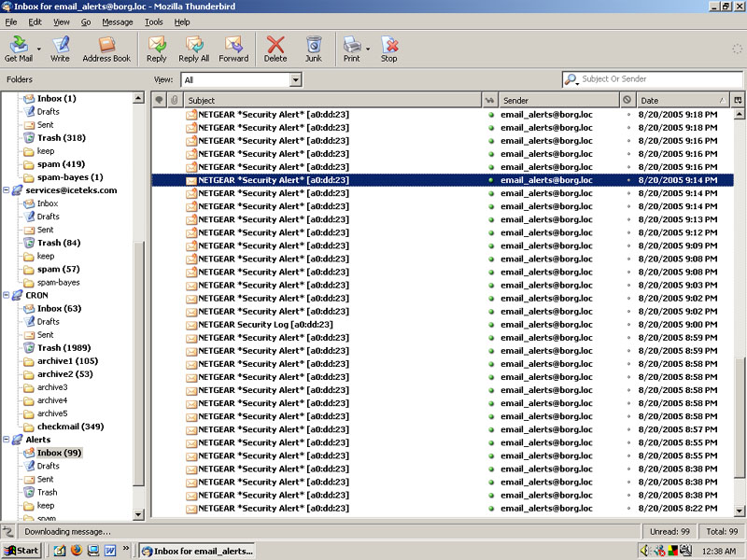Open the spam (419) folder
This screenshot has width=747, height=560.
pos(61,164)
